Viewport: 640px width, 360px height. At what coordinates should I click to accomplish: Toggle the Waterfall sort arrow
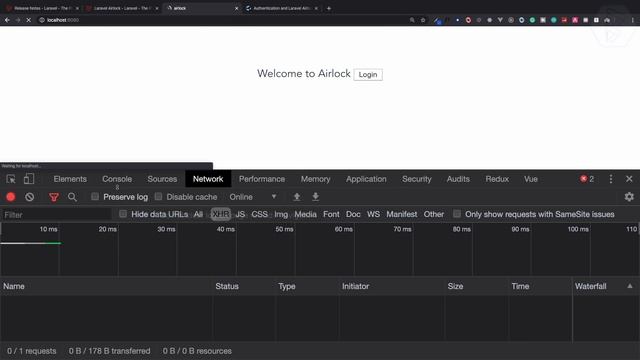click(630, 286)
